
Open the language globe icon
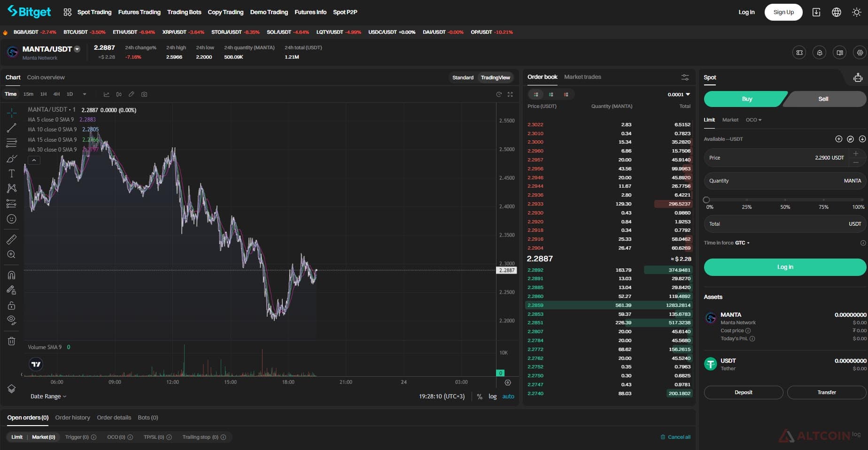point(837,12)
